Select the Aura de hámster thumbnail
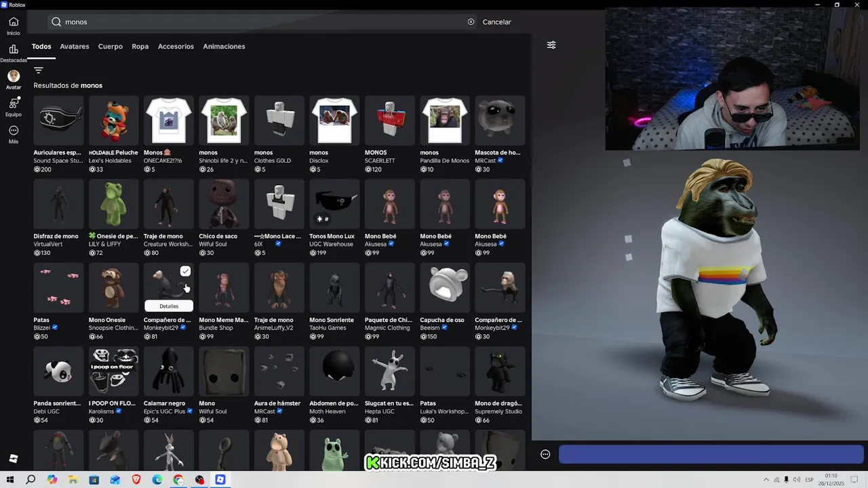 point(279,371)
